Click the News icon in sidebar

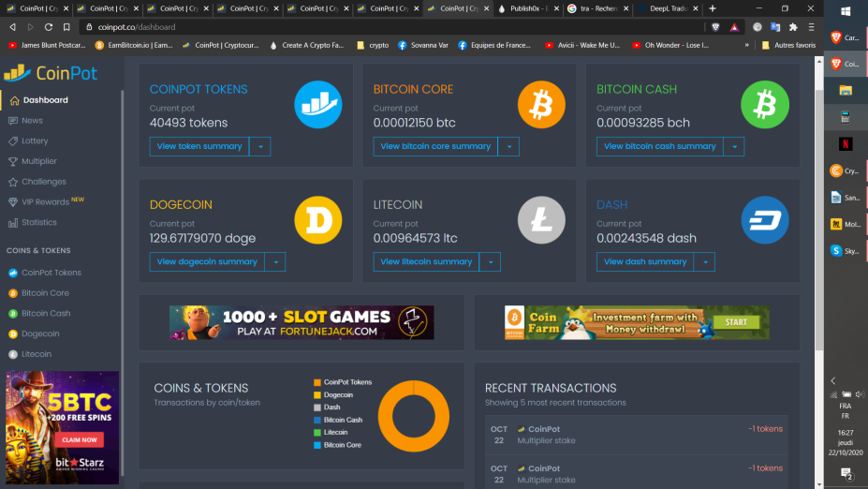(13, 121)
